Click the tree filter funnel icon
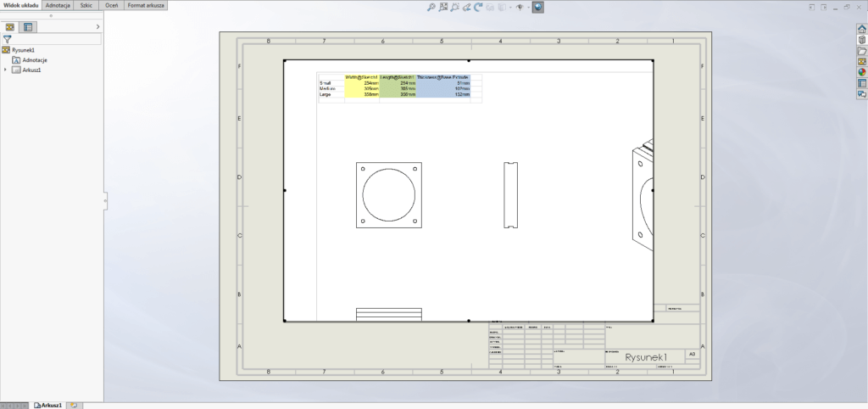 (7, 39)
